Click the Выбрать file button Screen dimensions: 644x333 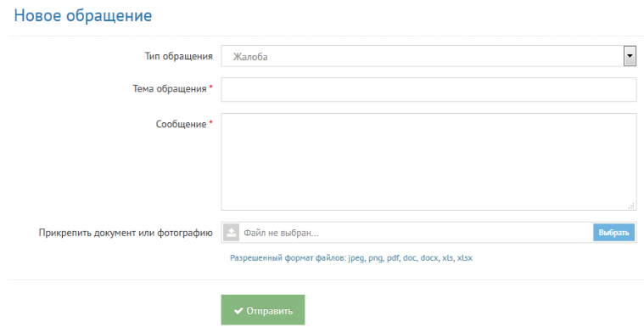pos(613,233)
